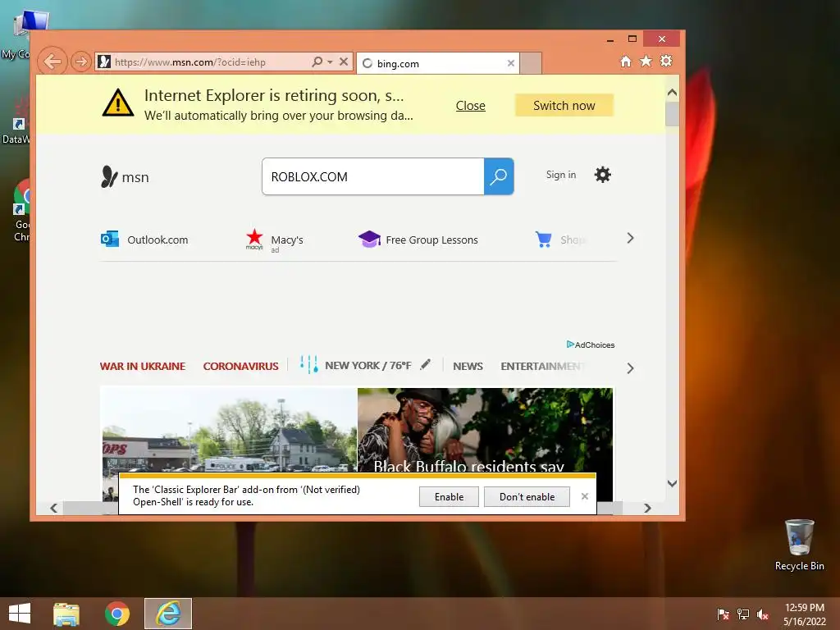This screenshot has width=840, height=630.
Task: Open the Macy's ad shortcut
Action: [274, 240]
